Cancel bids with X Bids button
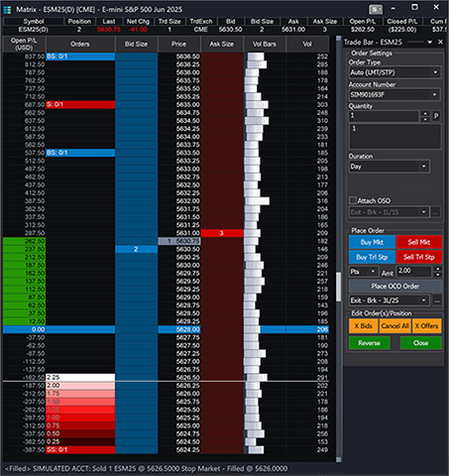Viewport: 449px width, 476px height. click(364, 326)
